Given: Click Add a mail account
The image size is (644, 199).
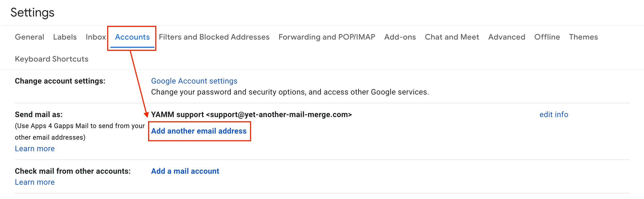Looking at the screenshot, I should pyautogui.click(x=185, y=171).
